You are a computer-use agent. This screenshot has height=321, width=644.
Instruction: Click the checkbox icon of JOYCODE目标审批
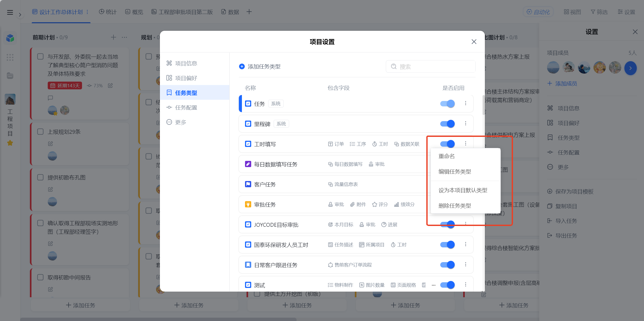[248, 224]
